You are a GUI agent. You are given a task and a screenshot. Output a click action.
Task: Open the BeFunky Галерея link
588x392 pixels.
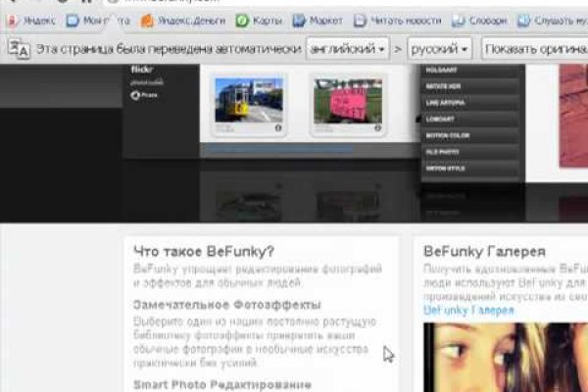click(x=468, y=310)
